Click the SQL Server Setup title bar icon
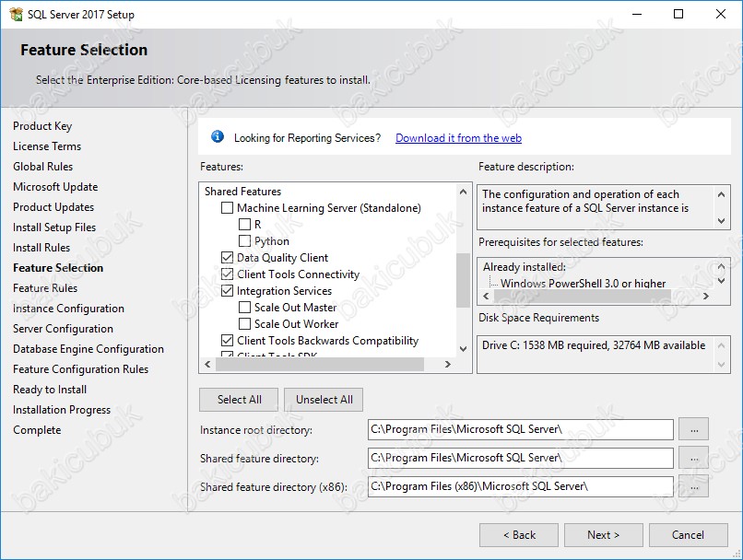The height and width of the screenshot is (560, 743). pos(16,14)
